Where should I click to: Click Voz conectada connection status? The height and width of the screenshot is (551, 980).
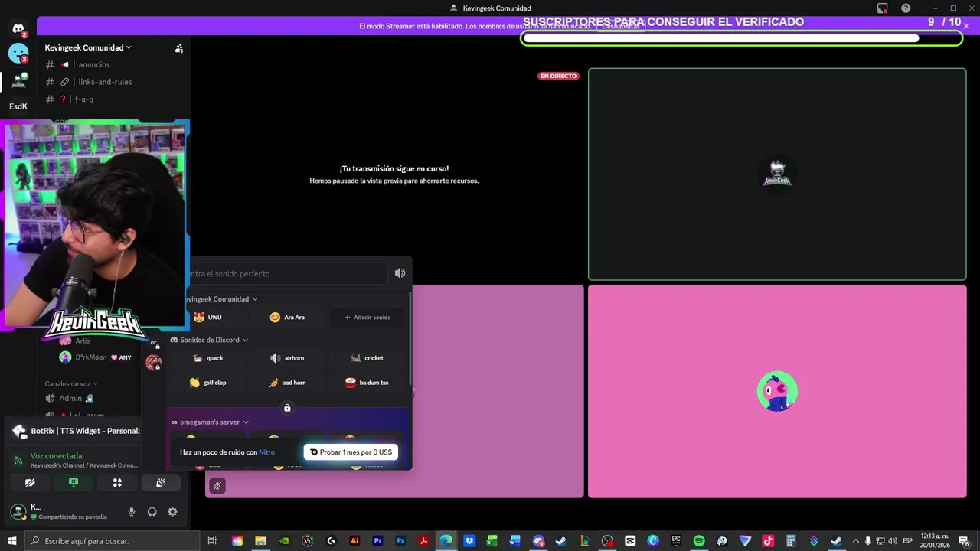click(56, 456)
